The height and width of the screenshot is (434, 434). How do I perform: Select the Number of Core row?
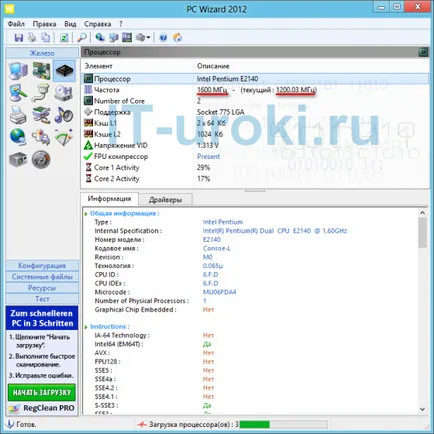tap(255, 101)
